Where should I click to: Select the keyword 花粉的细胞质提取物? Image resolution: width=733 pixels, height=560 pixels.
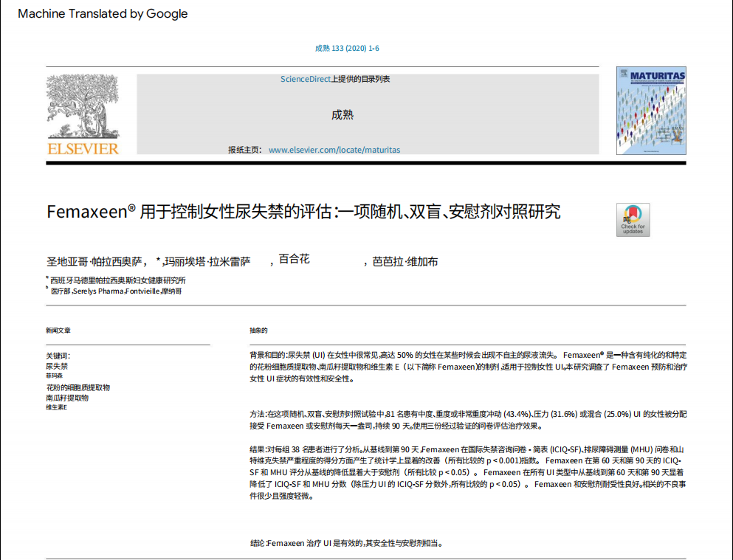78,387
